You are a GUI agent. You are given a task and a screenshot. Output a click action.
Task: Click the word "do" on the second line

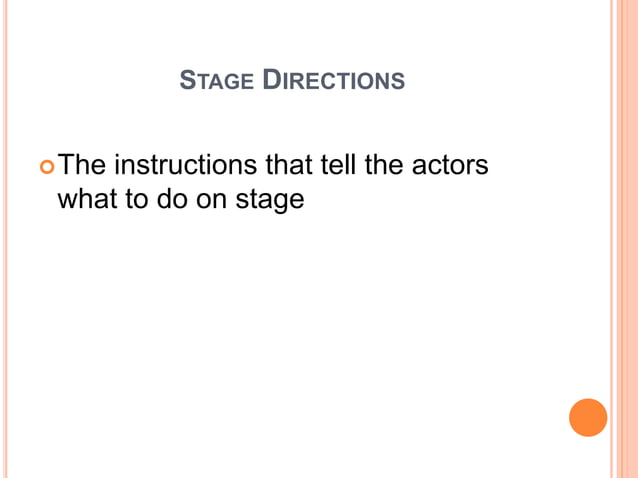coord(168,199)
